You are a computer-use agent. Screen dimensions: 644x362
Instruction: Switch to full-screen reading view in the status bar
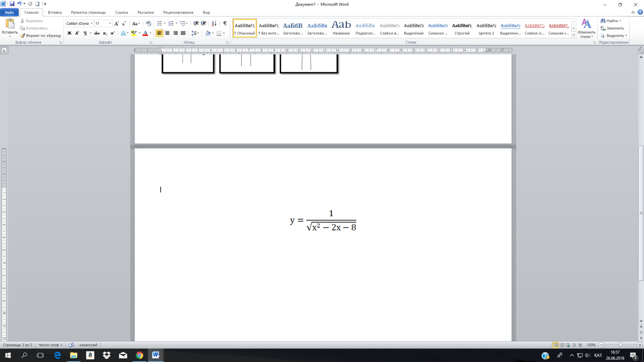562,345
